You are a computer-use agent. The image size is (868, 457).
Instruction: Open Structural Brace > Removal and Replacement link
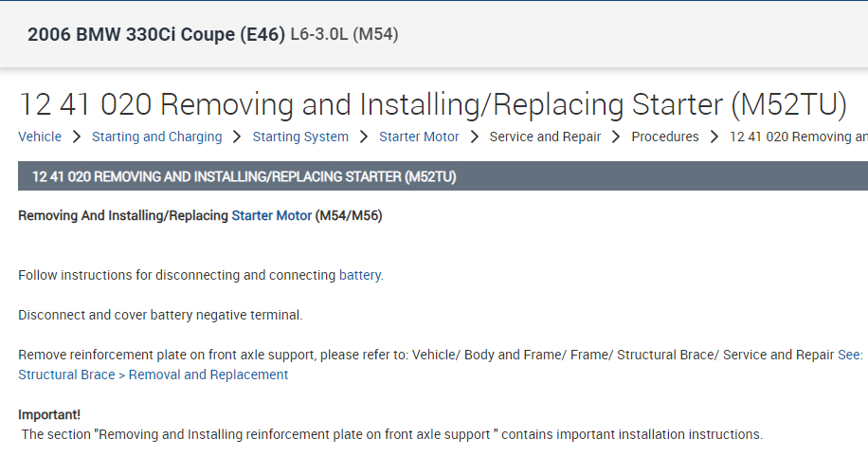[153, 375]
